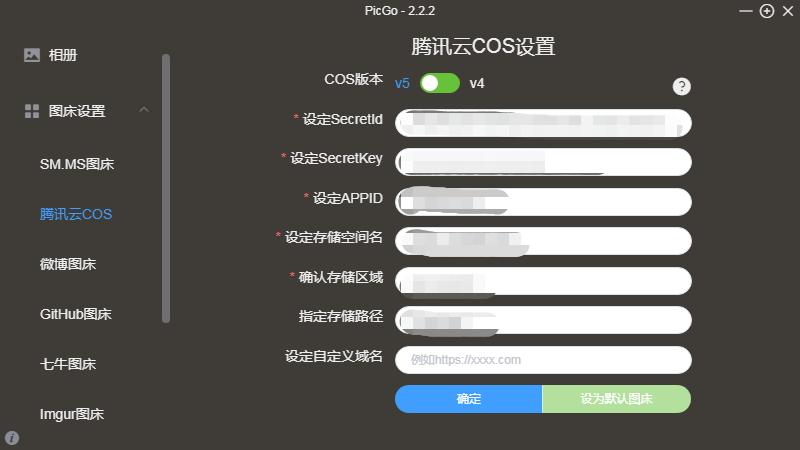Screen dimensions: 800x450
Task: Click the blue 确定 button
Action: coord(468,399)
